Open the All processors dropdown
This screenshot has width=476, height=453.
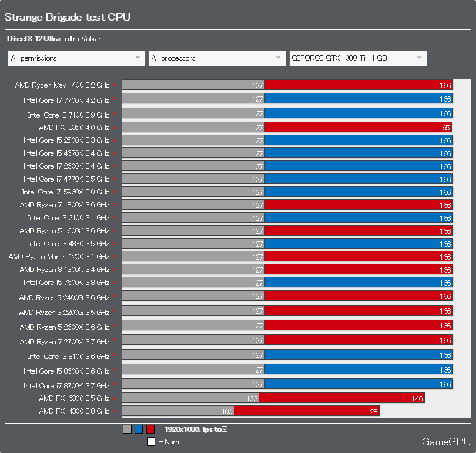tap(217, 58)
